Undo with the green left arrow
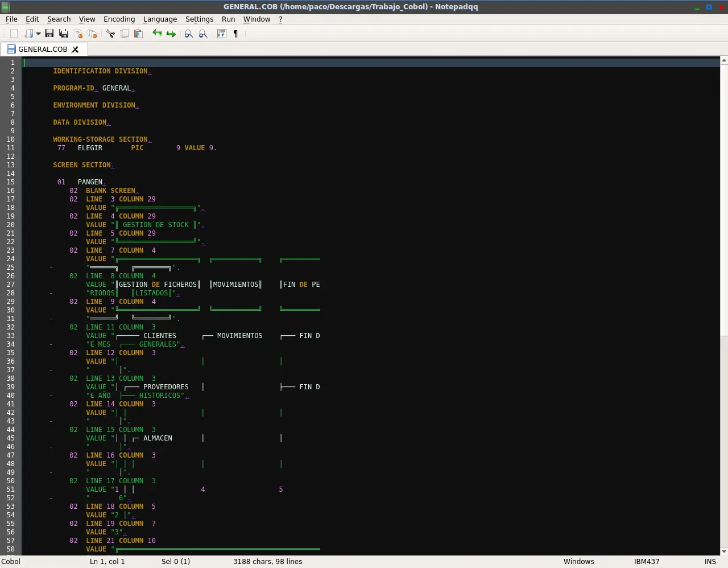This screenshot has height=568, width=728. [x=157, y=34]
